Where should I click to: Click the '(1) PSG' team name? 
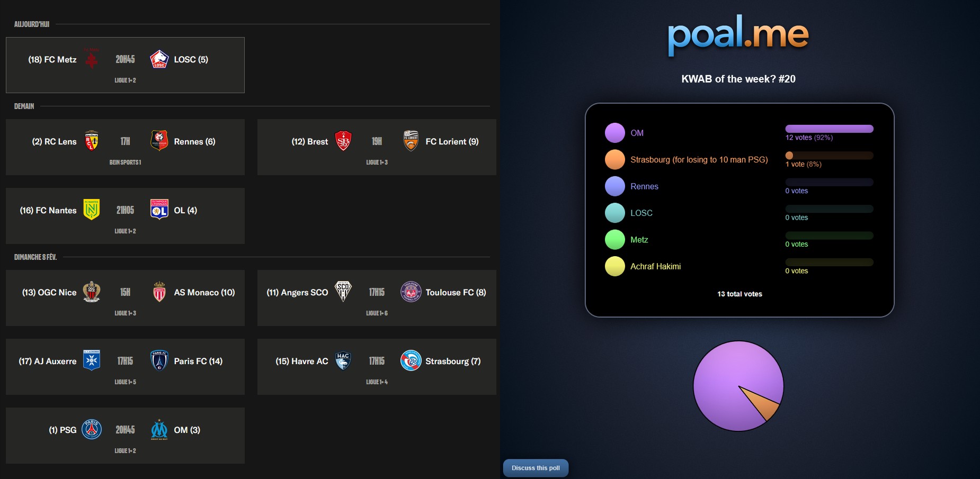pyautogui.click(x=63, y=430)
